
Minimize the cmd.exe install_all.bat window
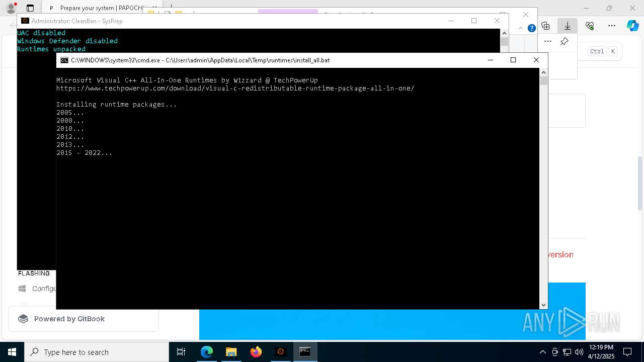[491, 60]
